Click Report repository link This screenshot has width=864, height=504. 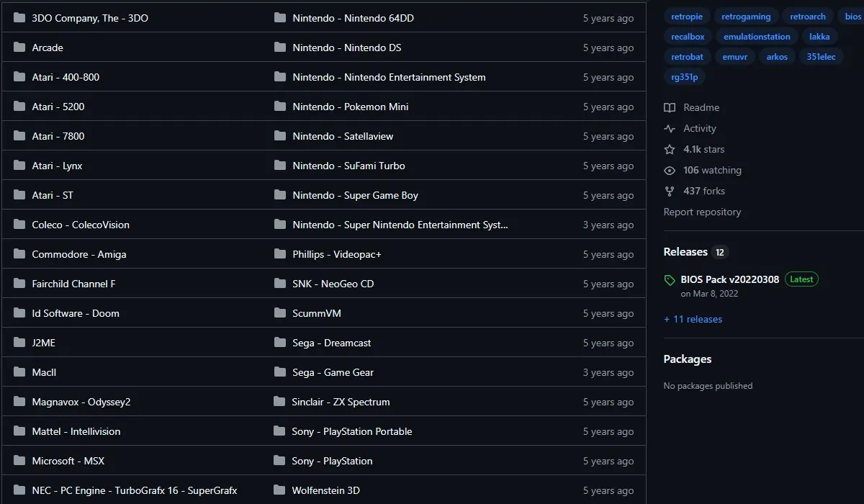[x=702, y=212]
